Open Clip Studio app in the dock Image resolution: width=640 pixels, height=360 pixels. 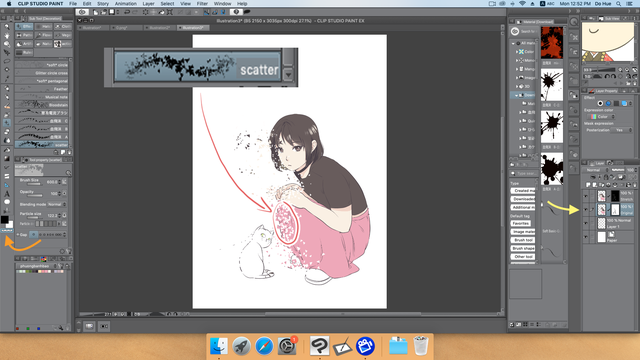pyautogui.click(x=320, y=346)
